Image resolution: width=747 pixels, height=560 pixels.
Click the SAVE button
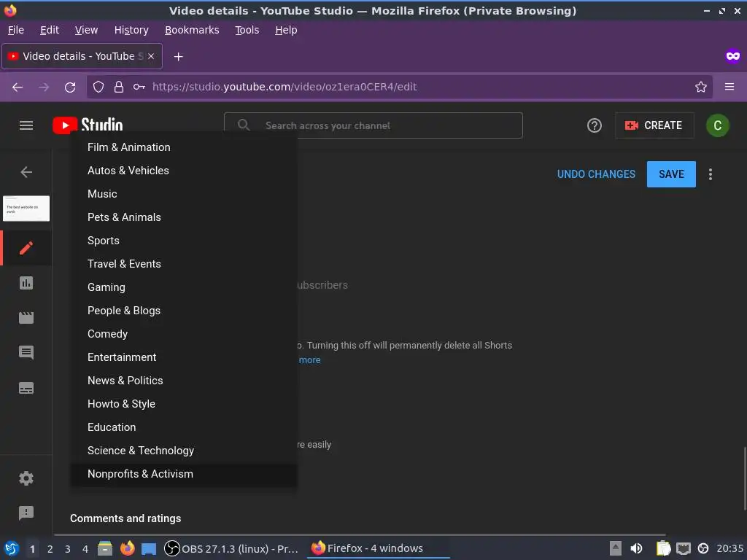[x=671, y=174]
